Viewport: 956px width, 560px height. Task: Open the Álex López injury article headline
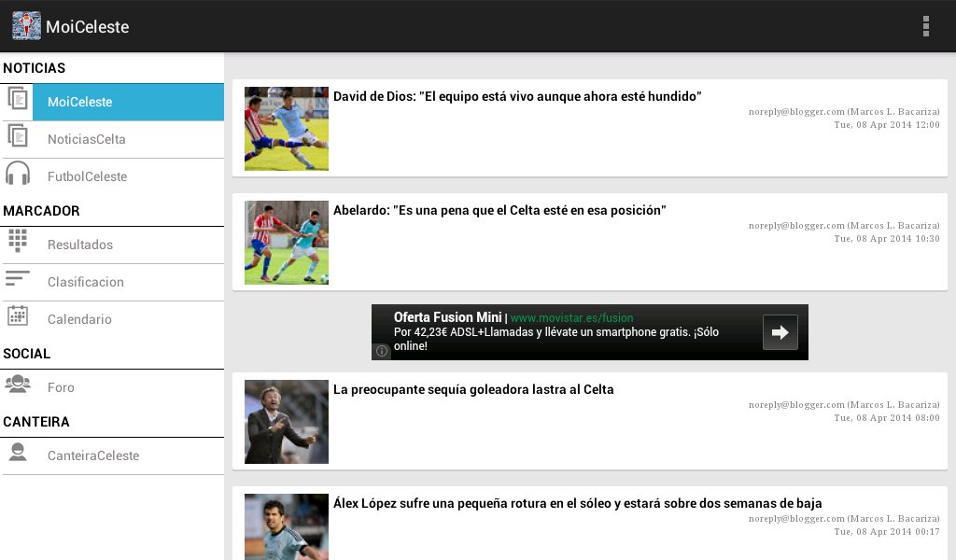pos(577,503)
